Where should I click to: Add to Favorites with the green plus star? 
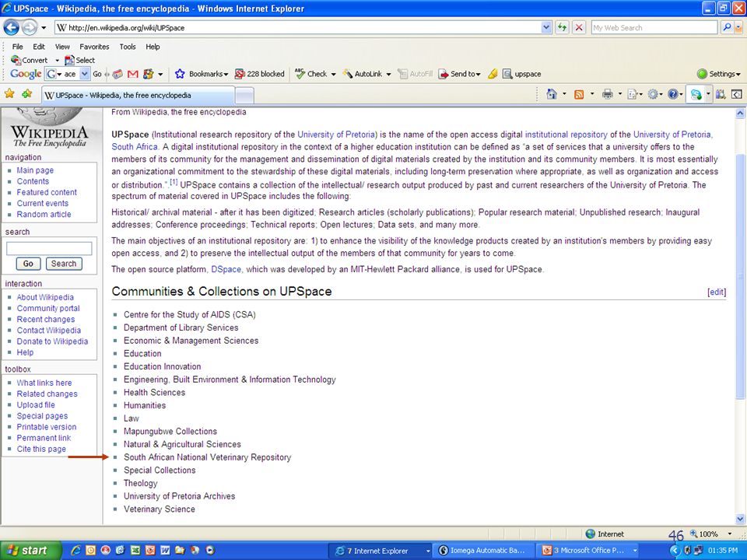(27, 94)
